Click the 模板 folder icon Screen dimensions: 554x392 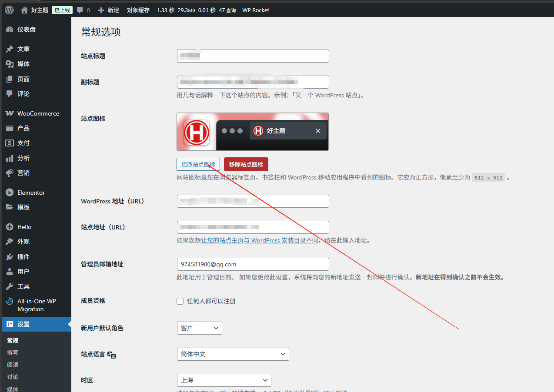[x=10, y=207]
